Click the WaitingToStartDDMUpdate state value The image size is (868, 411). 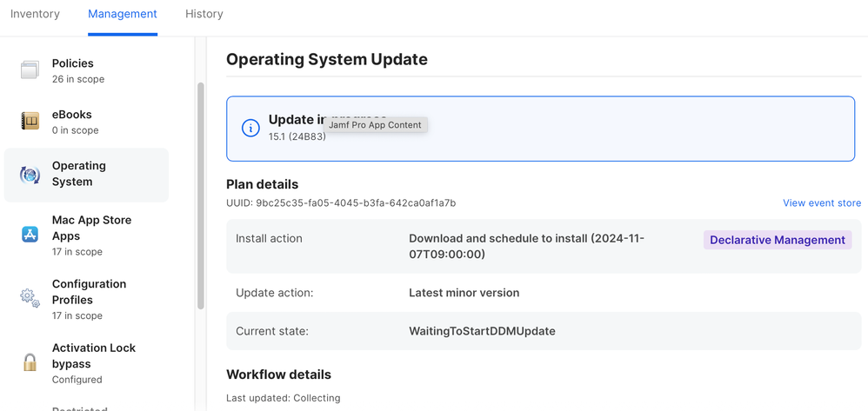pyautogui.click(x=482, y=331)
